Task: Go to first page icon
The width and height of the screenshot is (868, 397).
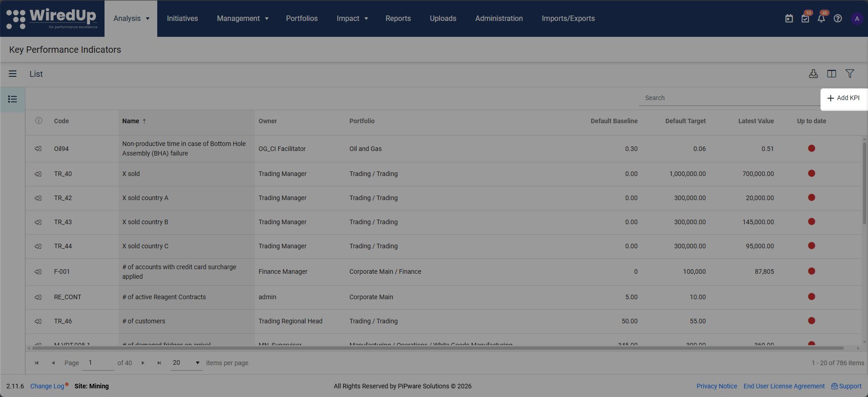Action: click(36, 363)
